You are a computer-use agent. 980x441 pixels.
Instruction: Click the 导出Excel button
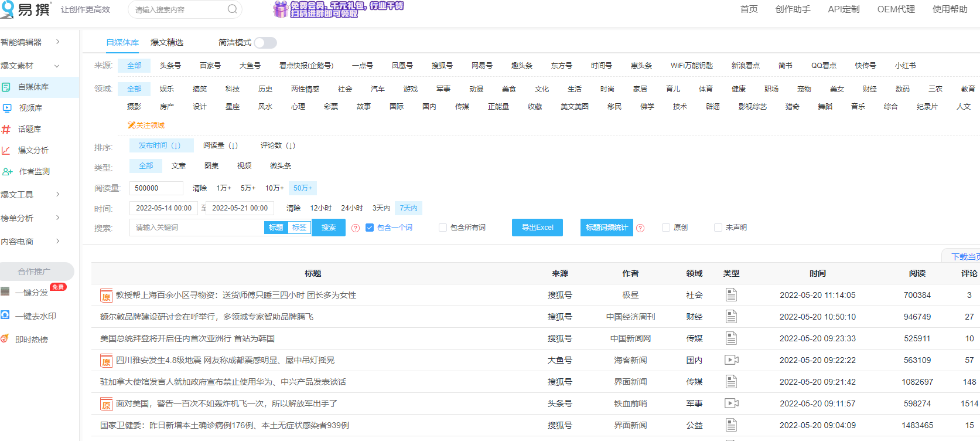click(x=537, y=228)
